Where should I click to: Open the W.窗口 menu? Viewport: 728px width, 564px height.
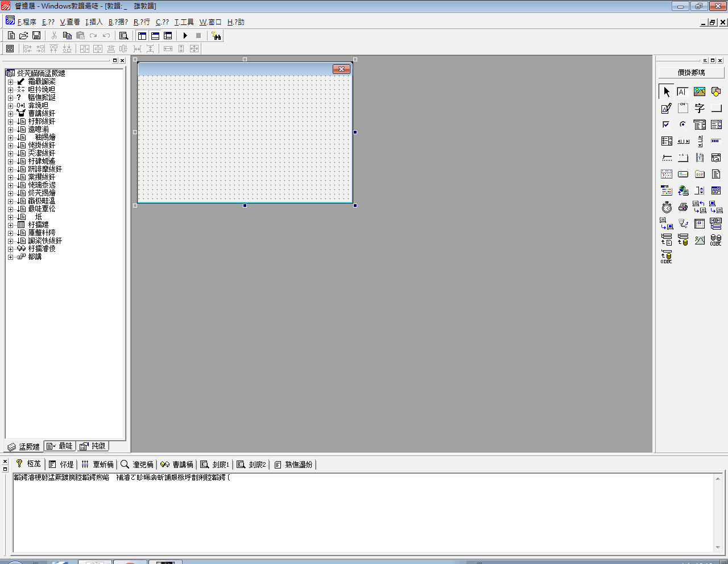210,22
